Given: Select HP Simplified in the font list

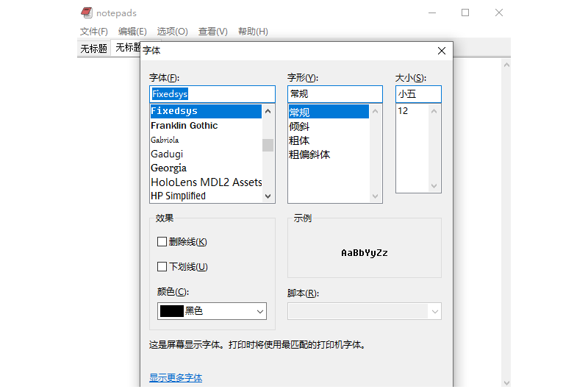Looking at the screenshot, I should 206,196.
